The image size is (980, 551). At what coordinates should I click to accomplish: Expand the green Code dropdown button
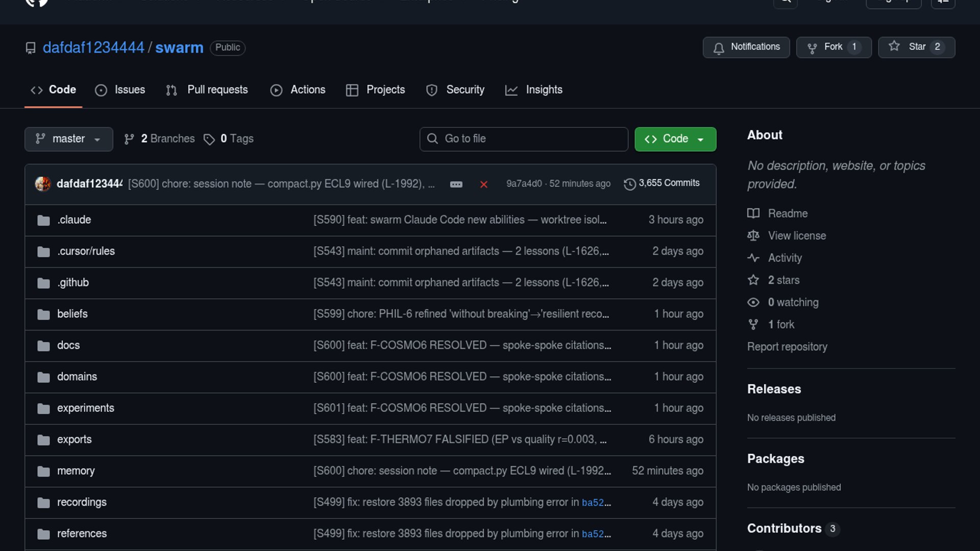pyautogui.click(x=675, y=139)
